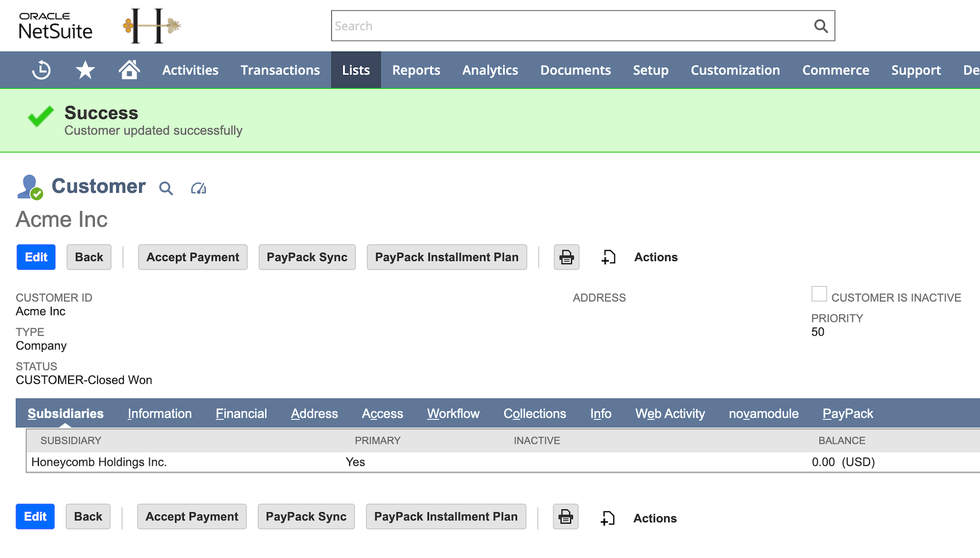Open recent records via the clock icon

42,70
